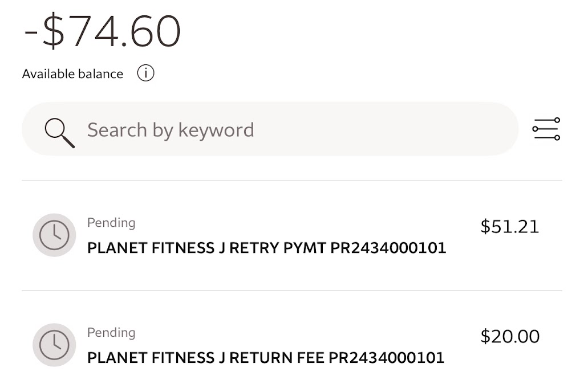584x392 pixels.
Task: Click the Search by keyword placeholder text
Action: [x=170, y=130]
